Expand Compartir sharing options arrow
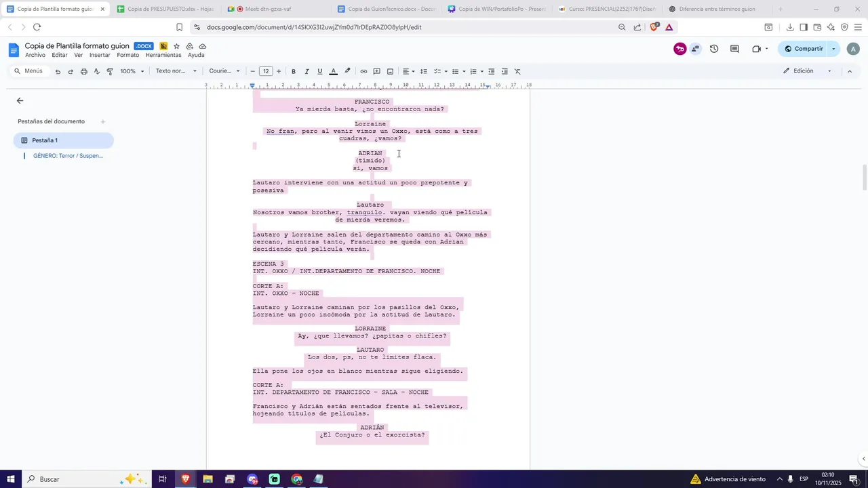This screenshot has height=488, width=868. pyautogui.click(x=833, y=49)
